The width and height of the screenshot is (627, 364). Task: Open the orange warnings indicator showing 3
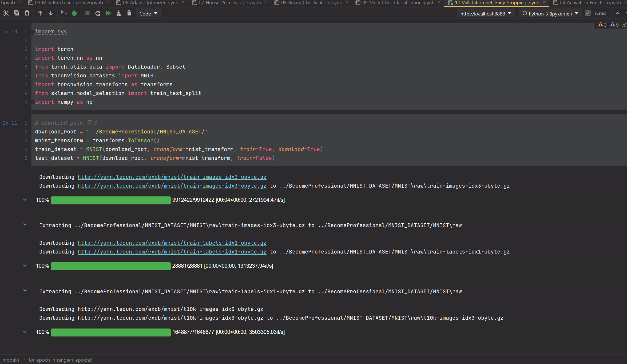click(x=602, y=25)
